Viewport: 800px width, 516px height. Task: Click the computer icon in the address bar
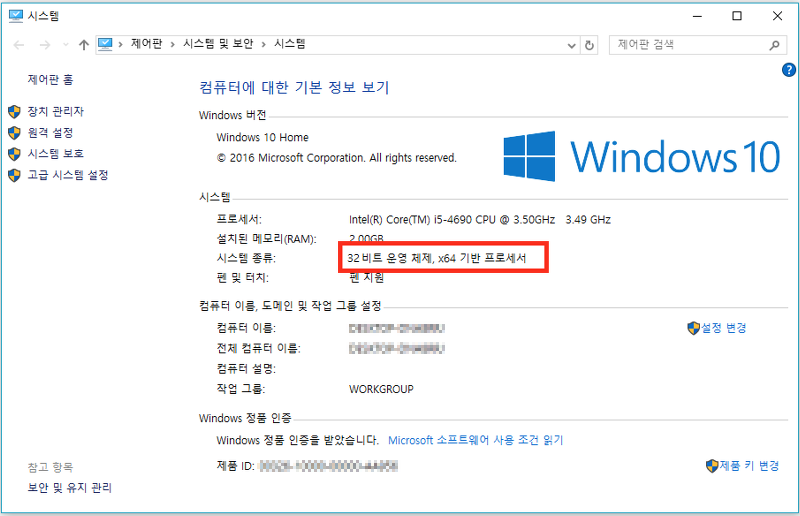pyautogui.click(x=105, y=44)
